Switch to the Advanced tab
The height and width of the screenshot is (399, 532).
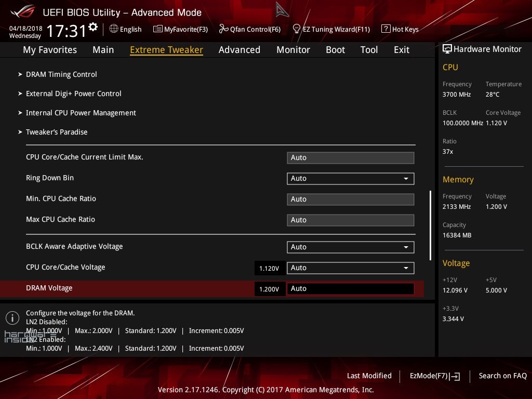(239, 50)
